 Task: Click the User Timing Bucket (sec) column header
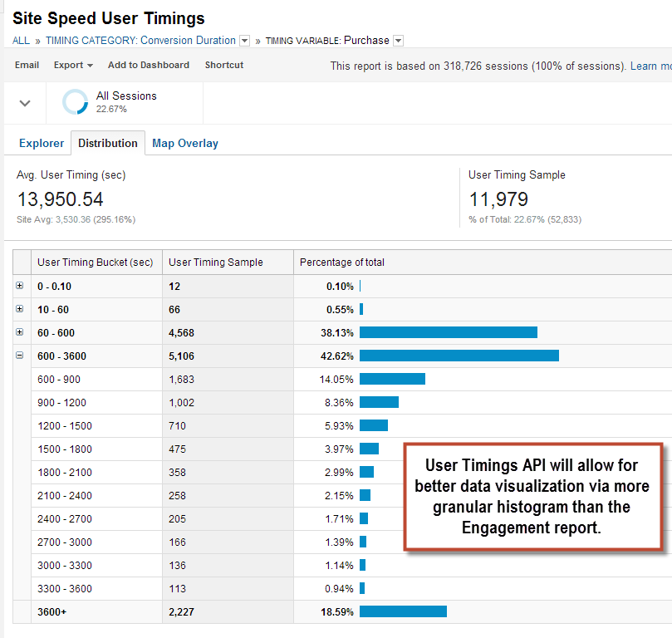coord(96,263)
